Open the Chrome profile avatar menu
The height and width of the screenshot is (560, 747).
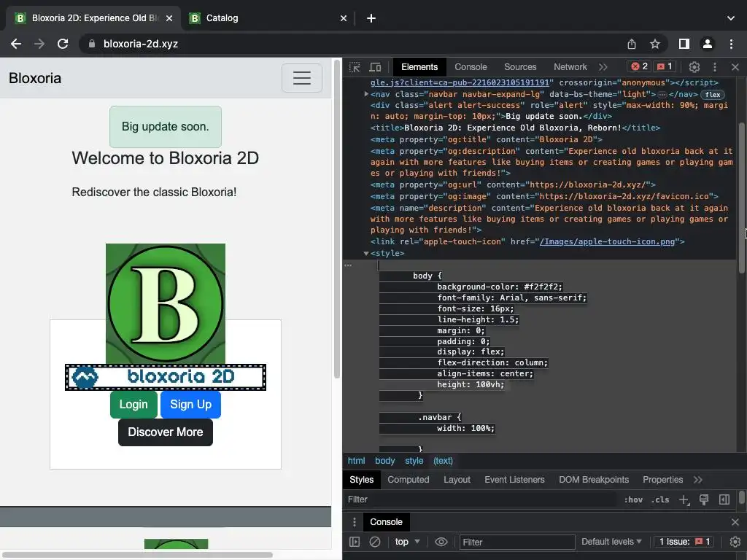(708, 44)
